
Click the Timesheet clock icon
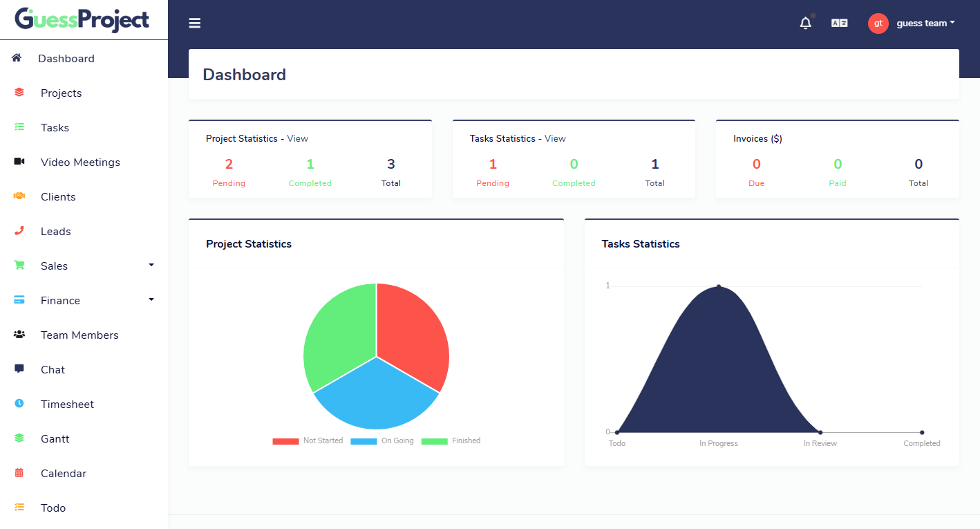coord(19,403)
